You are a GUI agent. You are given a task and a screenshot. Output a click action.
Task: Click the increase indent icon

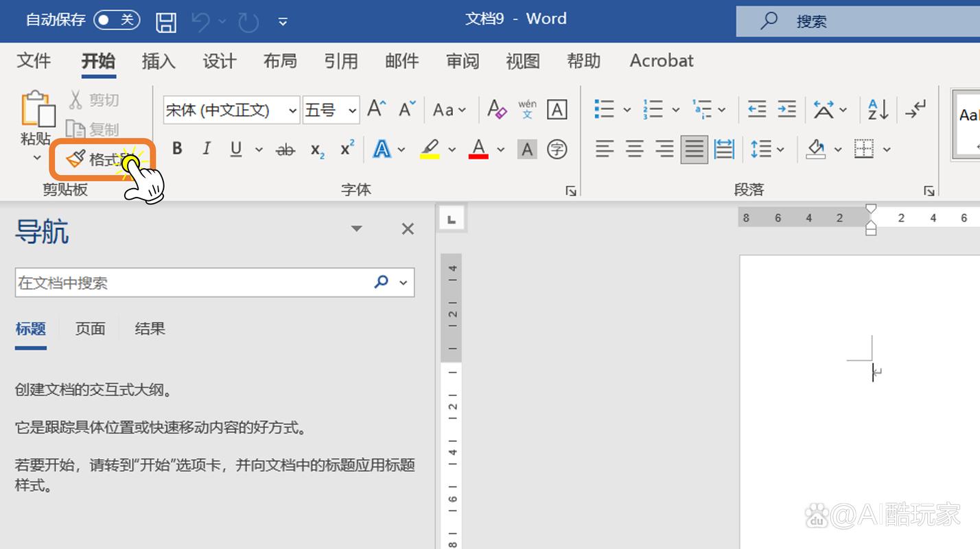[x=786, y=108]
